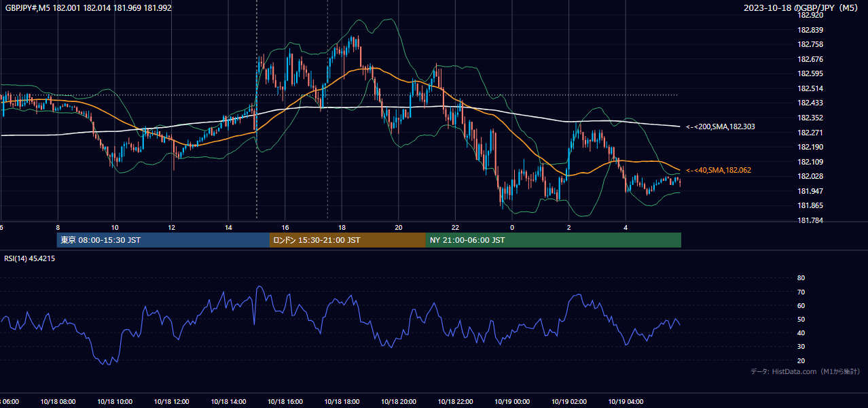Click the 10/19 04:00 timestamp
868x408 pixels.
[626, 402]
